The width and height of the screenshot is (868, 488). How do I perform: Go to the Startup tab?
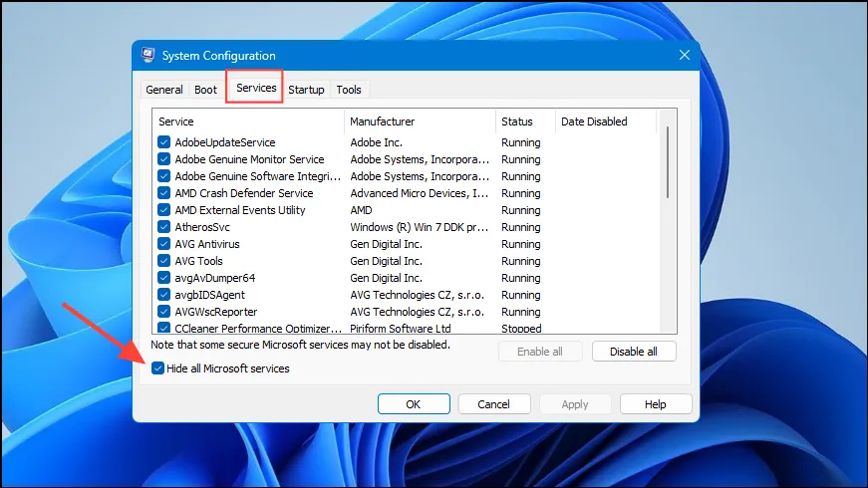tap(306, 90)
